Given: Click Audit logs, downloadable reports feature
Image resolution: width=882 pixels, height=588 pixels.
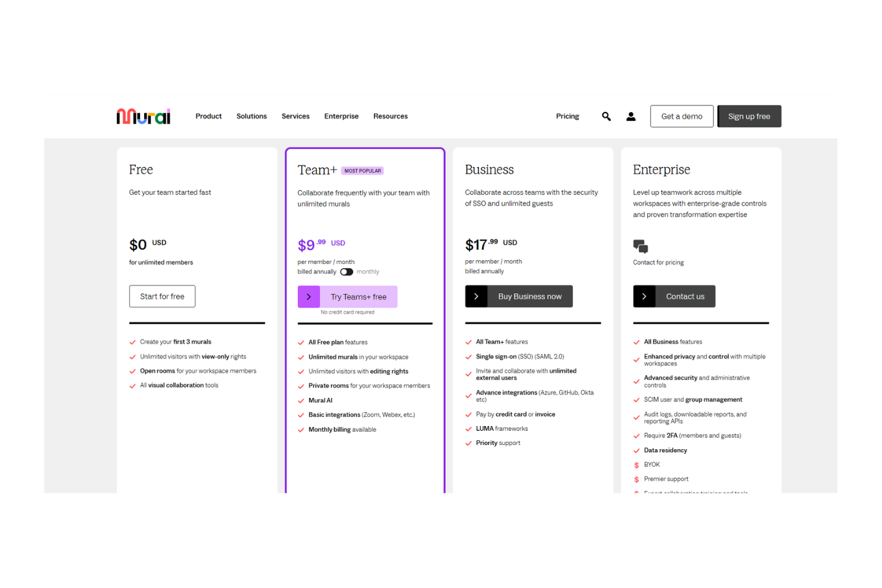Looking at the screenshot, I should click(695, 418).
